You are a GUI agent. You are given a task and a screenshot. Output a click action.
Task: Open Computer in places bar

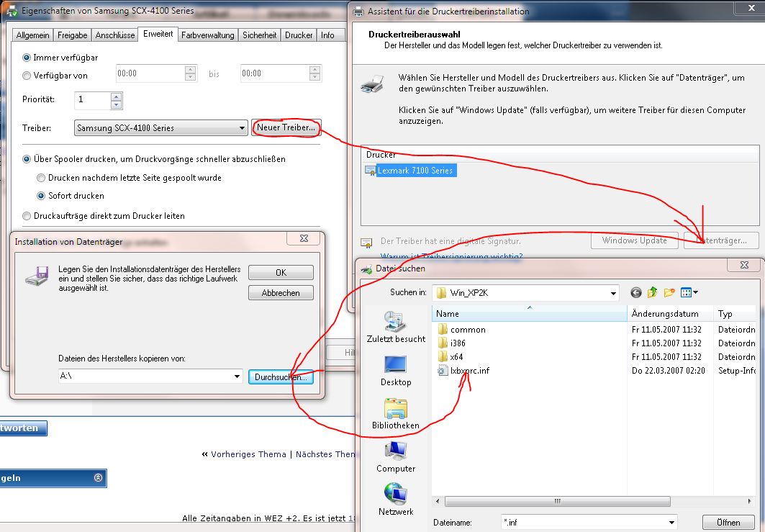396,457
